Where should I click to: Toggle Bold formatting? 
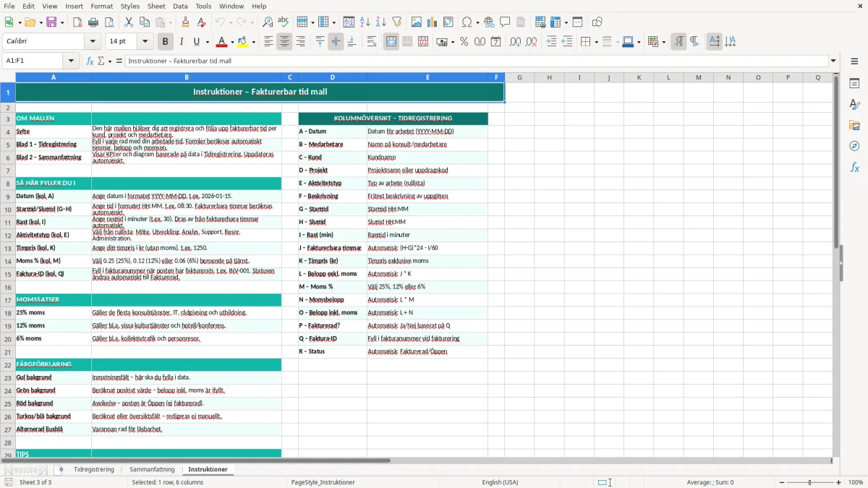point(165,42)
